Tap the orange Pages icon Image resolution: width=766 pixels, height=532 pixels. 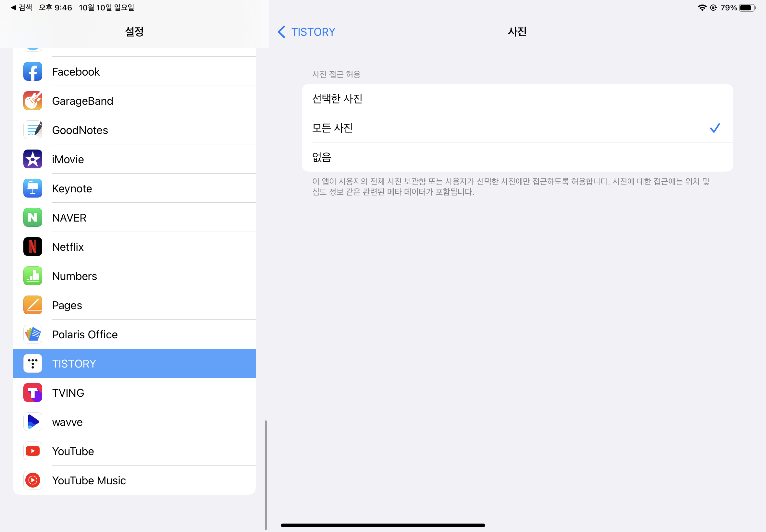click(33, 305)
